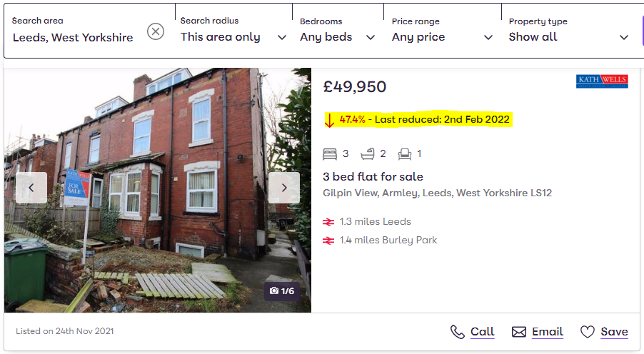The image size is (644, 354).
Task: Click the reception rooms sofa icon
Action: click(405, 153)
